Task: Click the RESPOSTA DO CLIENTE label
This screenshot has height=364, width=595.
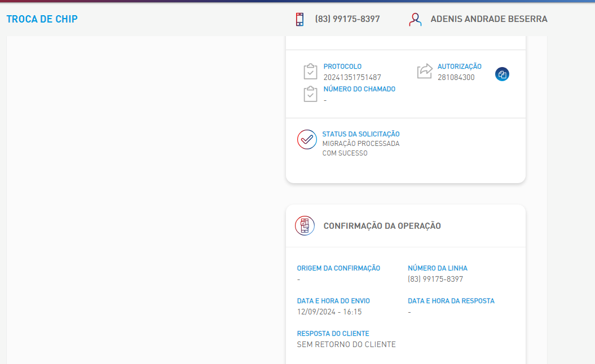Action: 333,333
